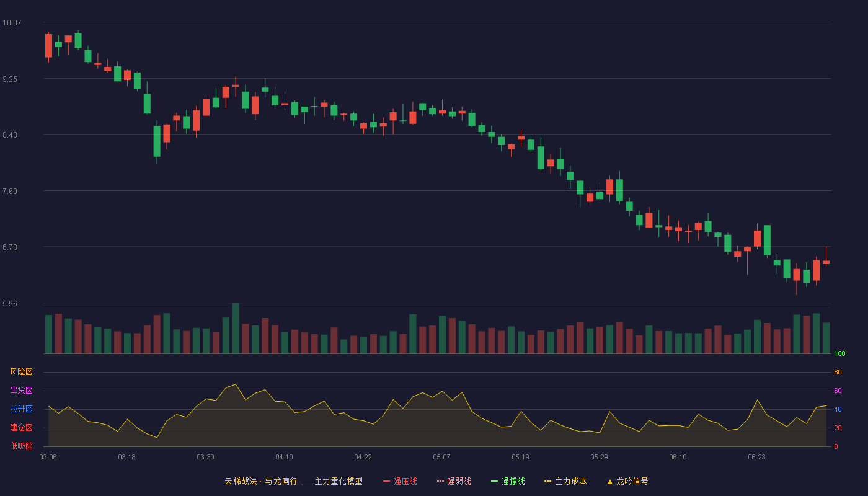Click the 拉升区 zone label
Viewport: 868px width, 496px height.
(x=21, y=409)
